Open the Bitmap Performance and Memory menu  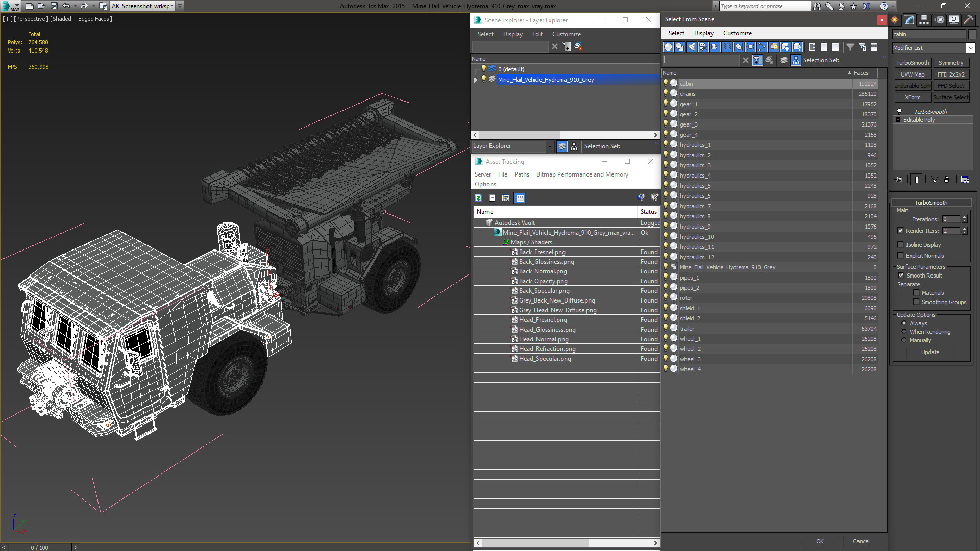(x=581, y=174)
